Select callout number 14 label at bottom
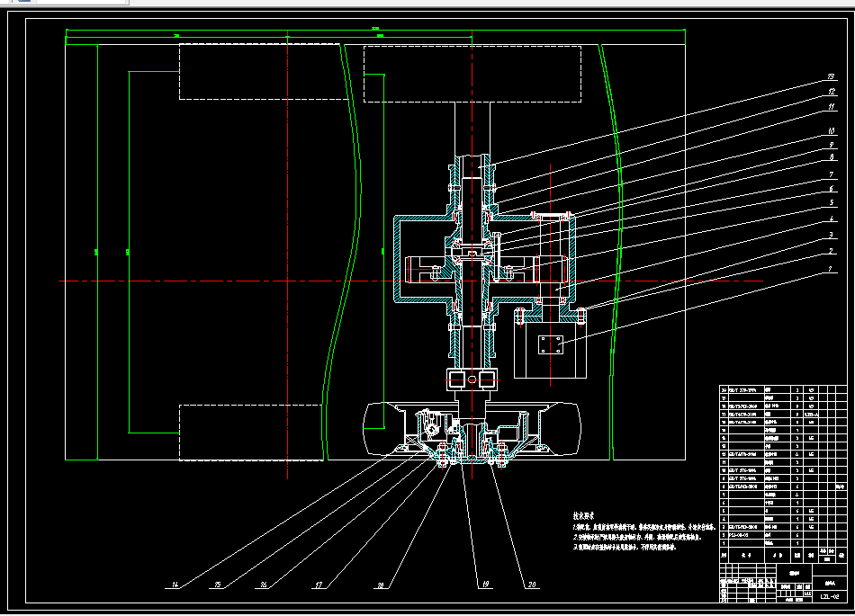855x616 pixels. point(175,585)
